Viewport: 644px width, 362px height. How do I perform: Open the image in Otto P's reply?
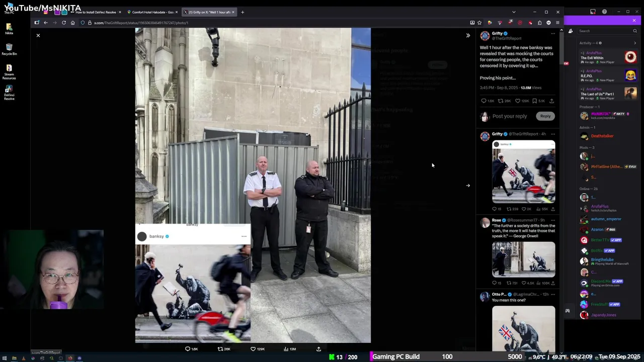(524, 329)
